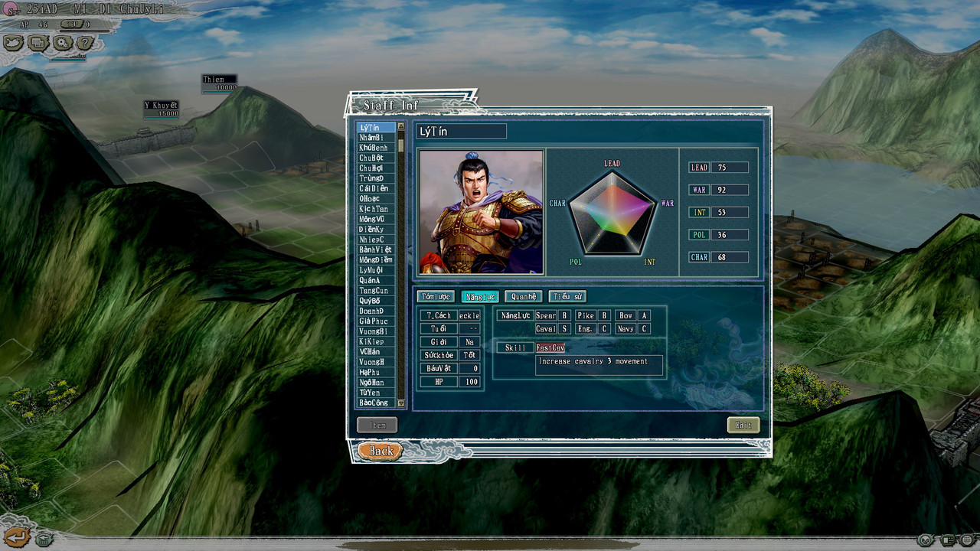The width and height of the screenshot is (980, 551).
Task: Select KhúBenh in the officer list
Action: click(x=376, y=148)
